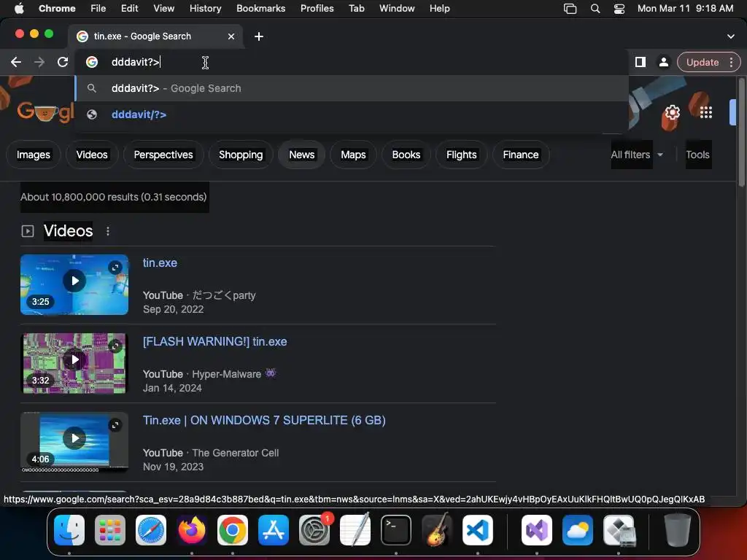Open the Profiles menu
The height and width of the screenshot is (560, 747).
(317, 8)
